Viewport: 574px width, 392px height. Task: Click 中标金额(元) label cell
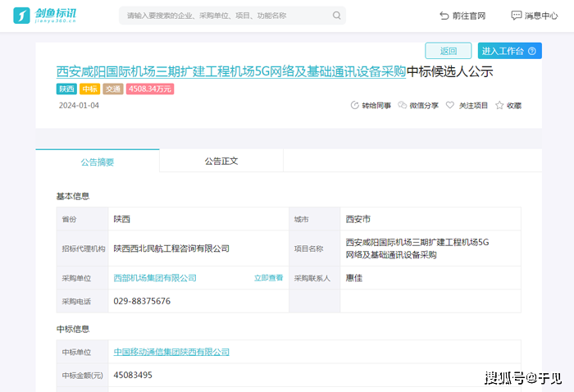point(82,375)
